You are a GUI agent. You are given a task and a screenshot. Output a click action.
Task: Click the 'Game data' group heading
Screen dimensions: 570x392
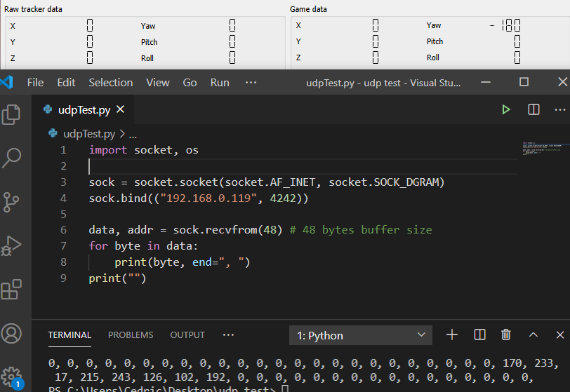308,9
